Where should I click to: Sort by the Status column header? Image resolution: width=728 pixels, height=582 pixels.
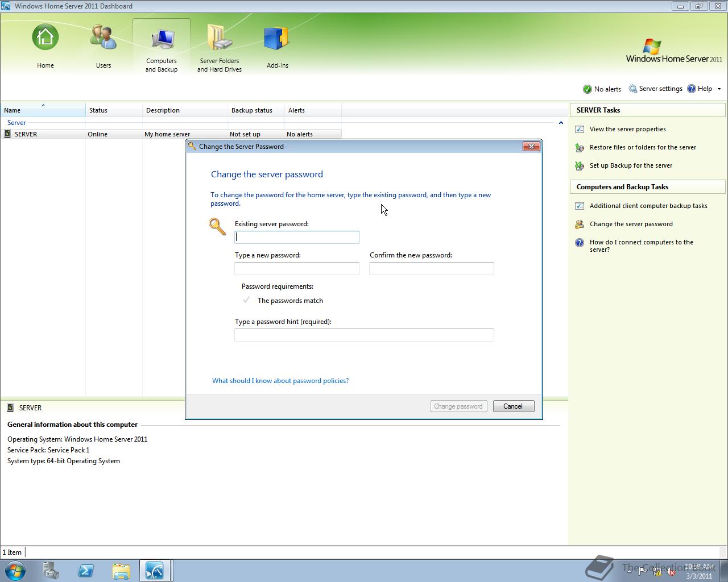pos(114,110)
